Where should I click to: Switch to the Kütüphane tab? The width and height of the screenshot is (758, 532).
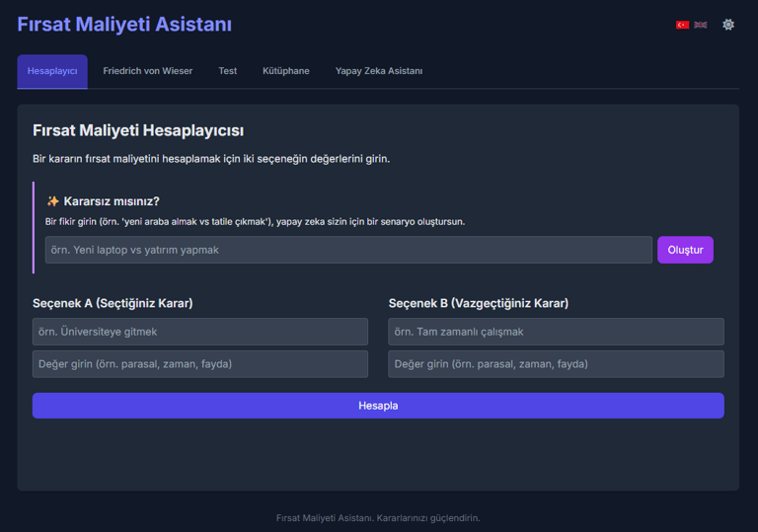point(285,71)
